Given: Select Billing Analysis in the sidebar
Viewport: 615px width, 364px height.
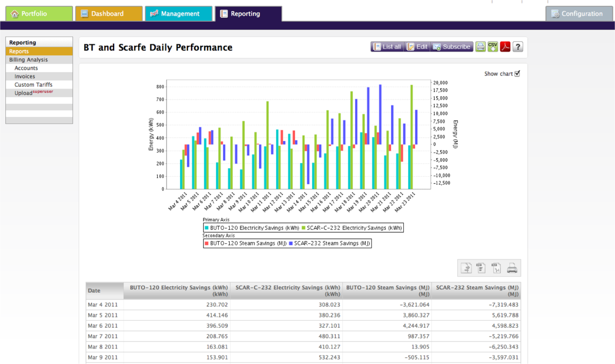Looking at the screenshot, I should tap(39, 60).
